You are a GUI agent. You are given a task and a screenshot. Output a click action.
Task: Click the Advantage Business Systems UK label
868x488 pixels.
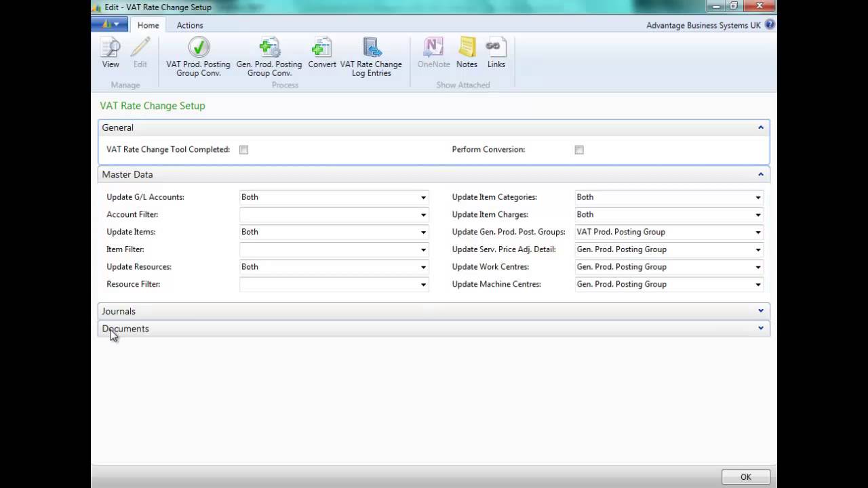tap(703, 25)
